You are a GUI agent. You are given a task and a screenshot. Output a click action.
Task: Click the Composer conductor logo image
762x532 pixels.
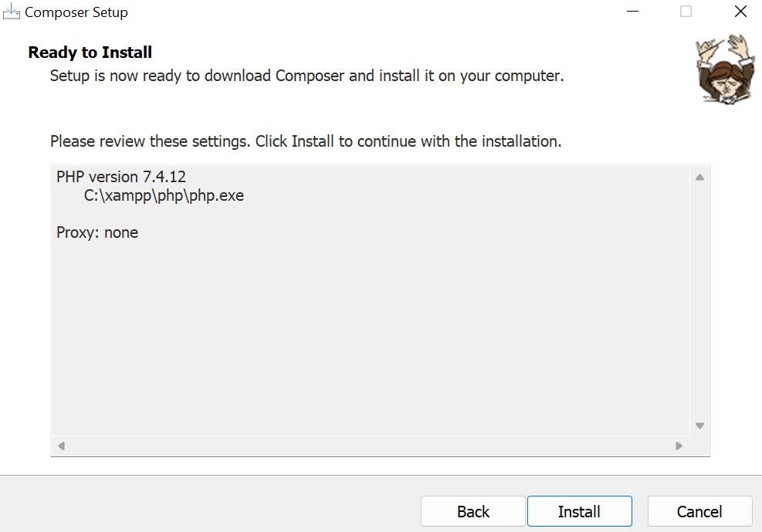[726, 69]
